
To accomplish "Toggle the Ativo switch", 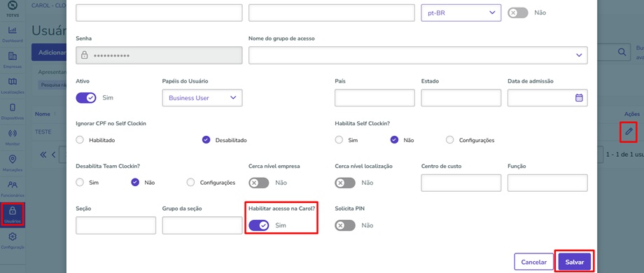I will point(86,98).
